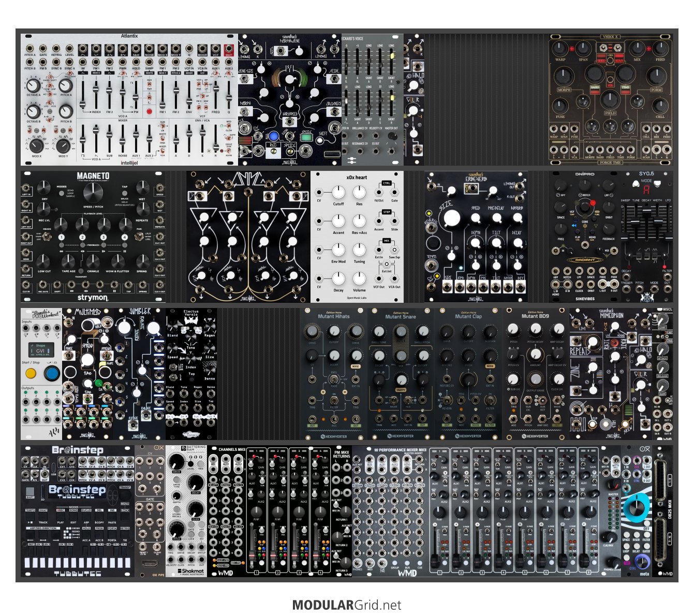Screen dimensions: 694x616
Task: Select the Strymon Magneto module
Action: pyautogui.click(x=93, y=237)
